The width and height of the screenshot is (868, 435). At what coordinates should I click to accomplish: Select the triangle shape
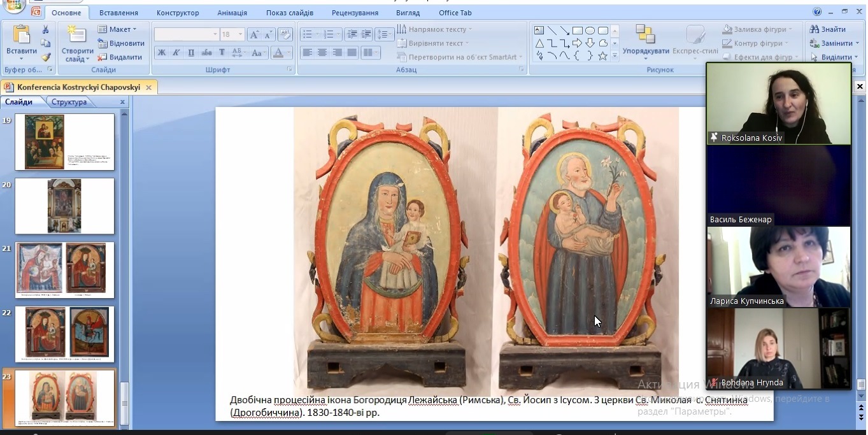click(x=539, y=43)
